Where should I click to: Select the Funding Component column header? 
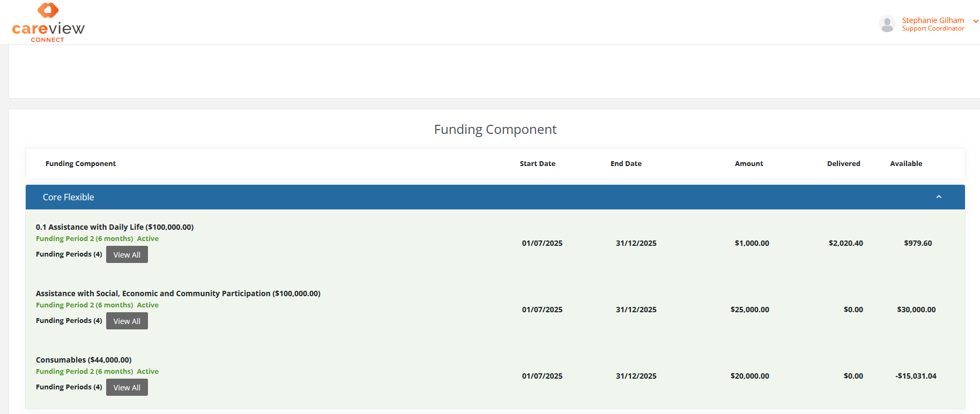click(x=80, y=163)
